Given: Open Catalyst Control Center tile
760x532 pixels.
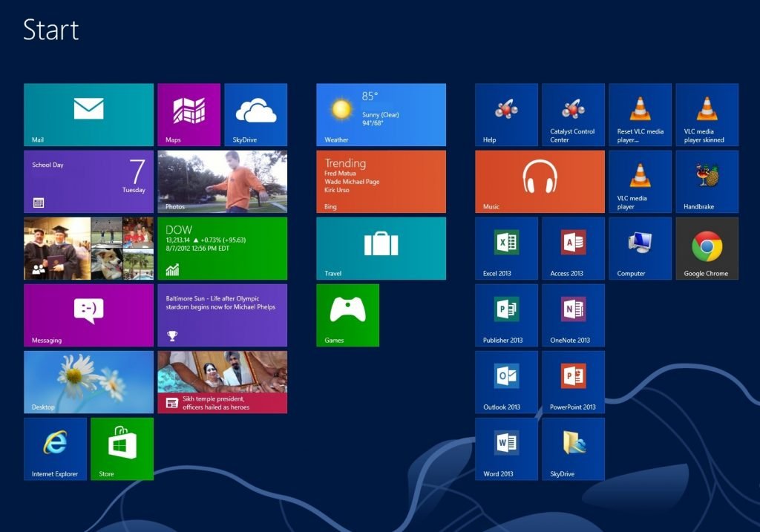Looking at the screenshot, I should coord(573,114).
